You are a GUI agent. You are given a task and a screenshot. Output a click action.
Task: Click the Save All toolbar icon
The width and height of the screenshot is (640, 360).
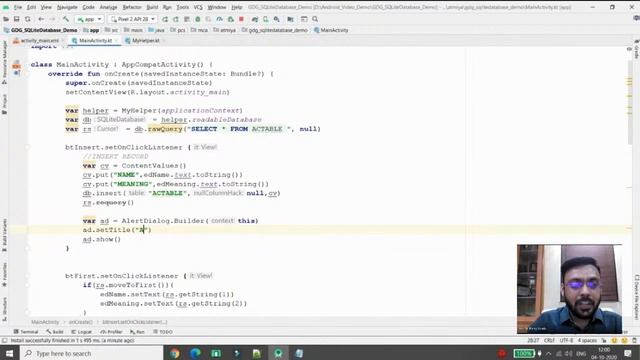(17, 19)
